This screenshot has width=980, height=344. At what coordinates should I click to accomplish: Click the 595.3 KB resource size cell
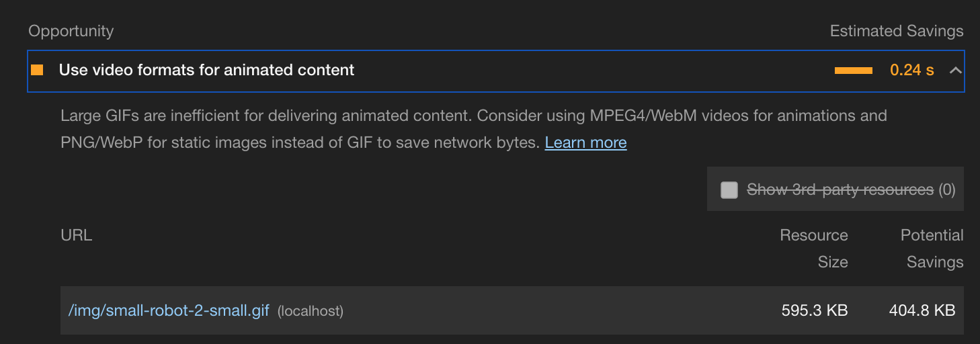[815, 310]
